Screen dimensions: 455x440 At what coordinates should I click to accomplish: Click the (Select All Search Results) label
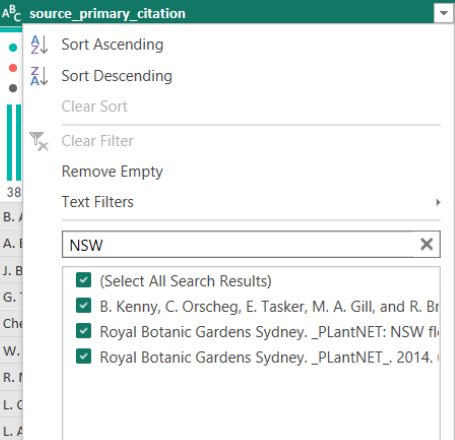pos(186,281)
